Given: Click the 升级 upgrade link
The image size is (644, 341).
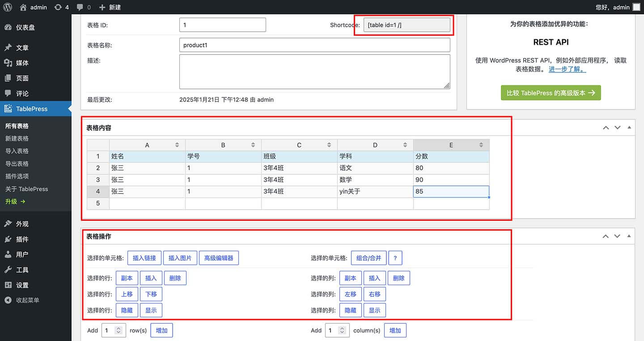Looking at the screenshot, I should [15, 202].
